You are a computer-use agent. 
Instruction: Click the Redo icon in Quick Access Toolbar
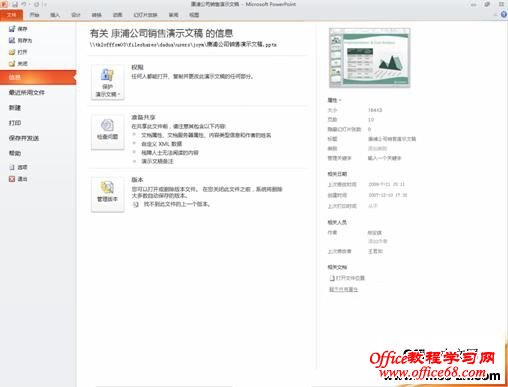click(36, 4)
